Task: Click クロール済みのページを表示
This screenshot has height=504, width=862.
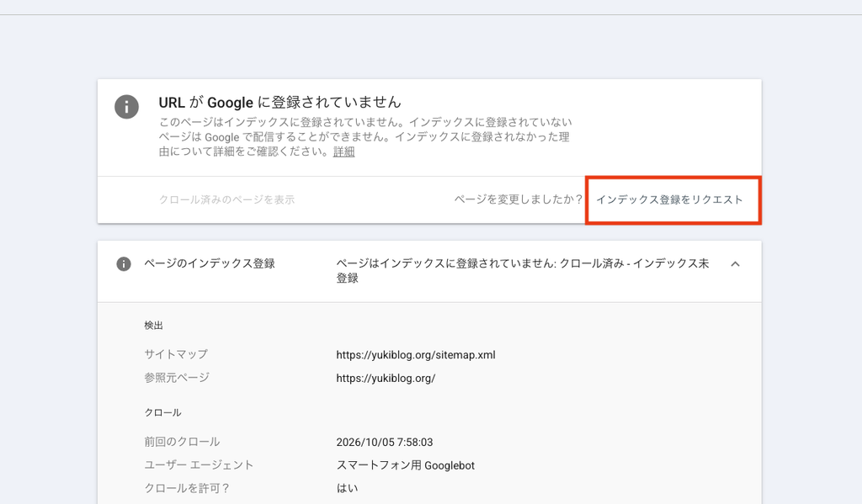Action: [226, 199]
